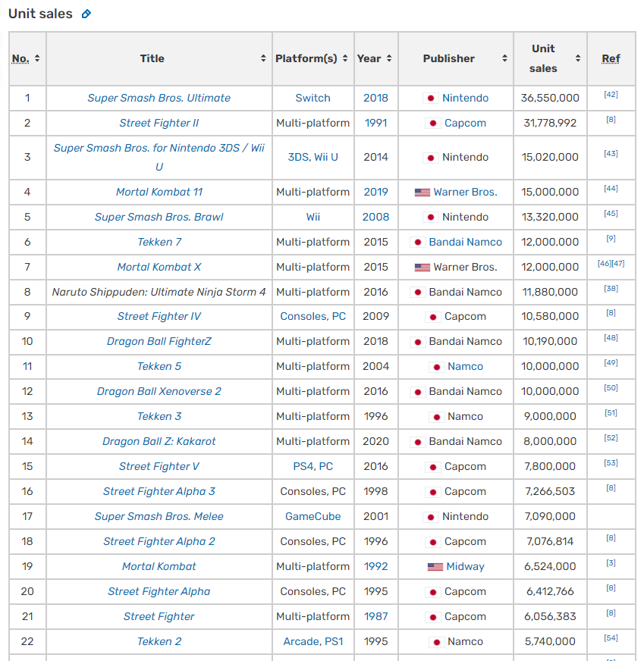Image resolution: width=644 pixels, height=661 pixels.
Task: Open Bandai Namco link in Tekken 7 row
Action: [x=465, y=242]
